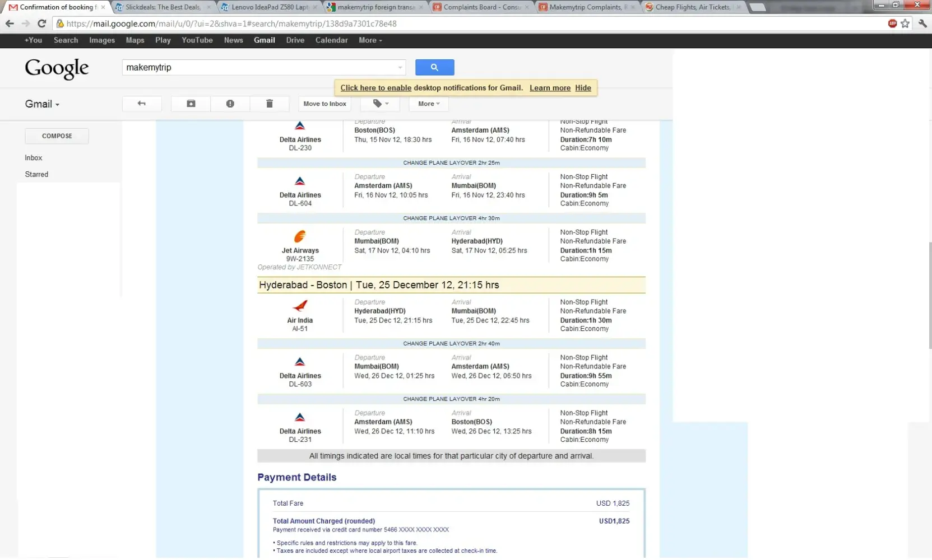The image size is (932, 560).
Task: Open Play in the Google bar
Action: click(x=163, y=40)
